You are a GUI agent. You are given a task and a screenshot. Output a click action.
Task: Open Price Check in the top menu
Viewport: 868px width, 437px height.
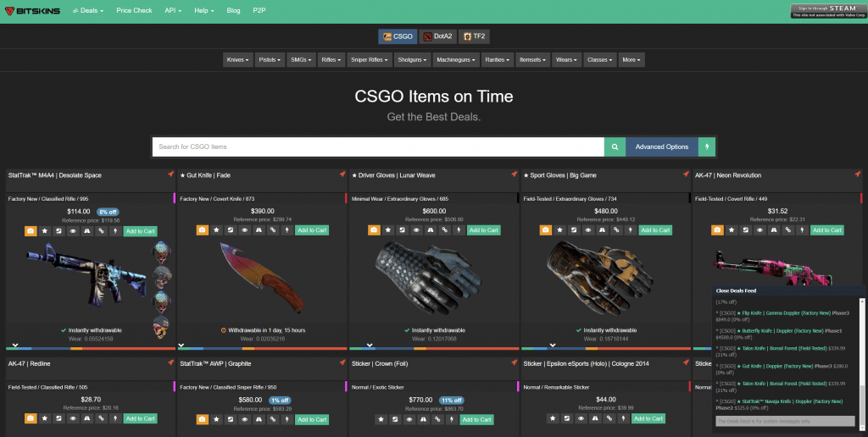click(x=134, y=10)
